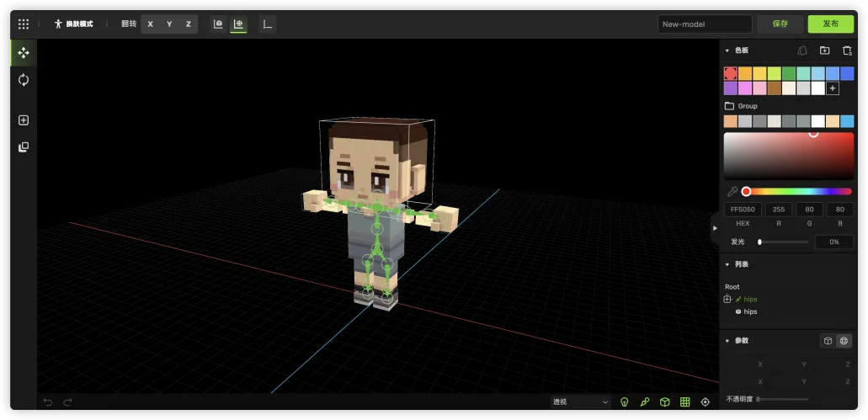Toggle the grid display icon

[685, 402]
